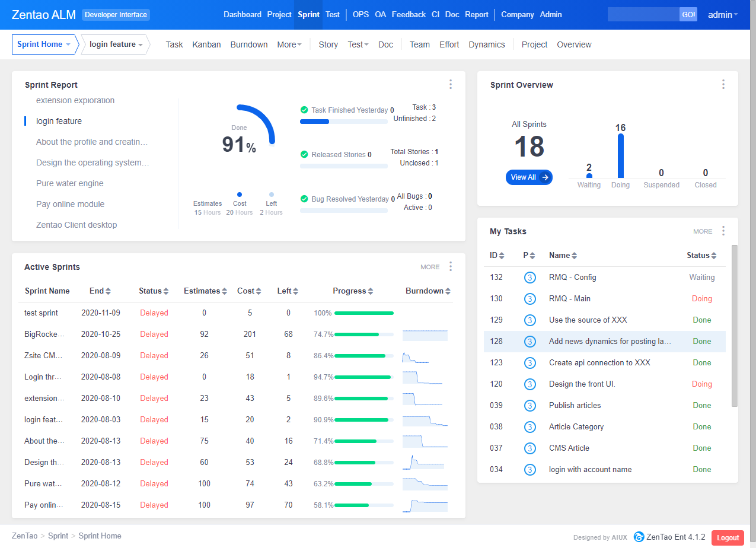Open Active Sprints three-dot options menu
756x548 pixels.
[451, 267]
